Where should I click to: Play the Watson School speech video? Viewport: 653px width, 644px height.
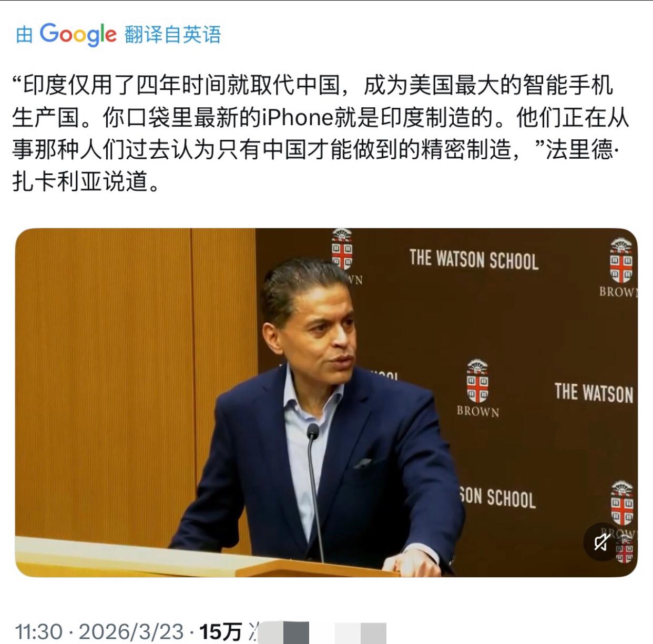pyautogui.click(x=326, y=403)
